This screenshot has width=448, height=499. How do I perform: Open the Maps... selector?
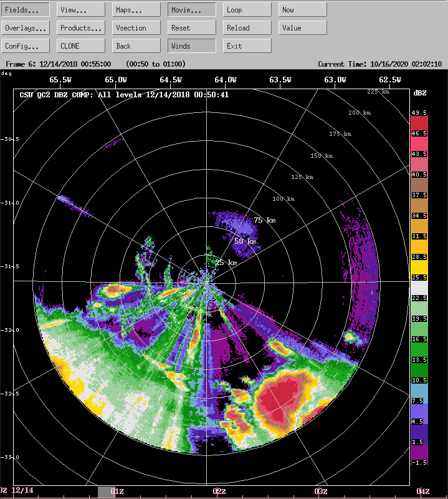click(x=136, y=10)
